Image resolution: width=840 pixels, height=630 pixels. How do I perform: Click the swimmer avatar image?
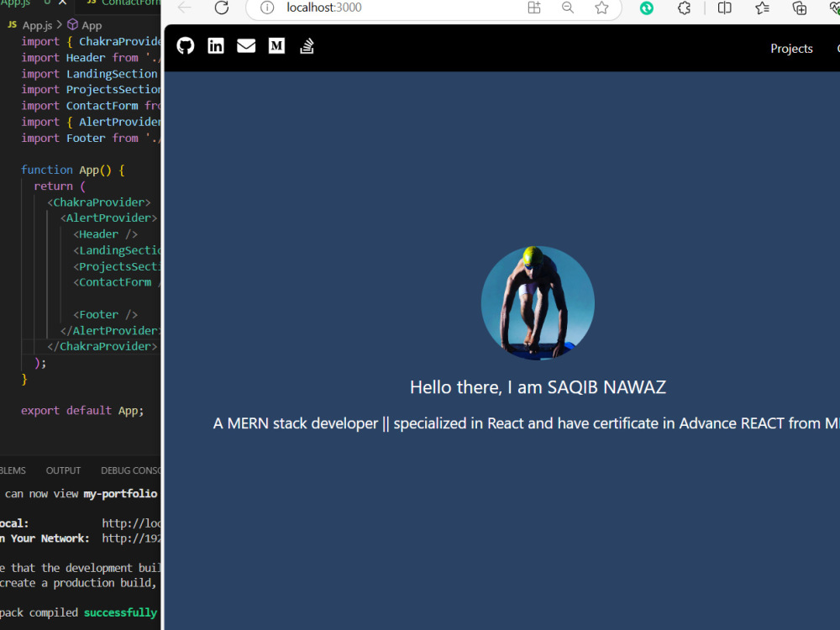point(538,302)
